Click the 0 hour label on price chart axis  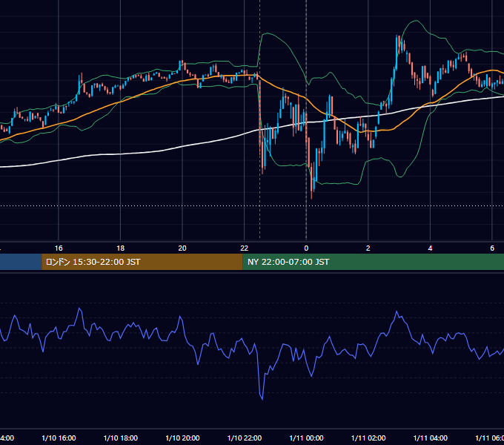(x=306, y=248)
